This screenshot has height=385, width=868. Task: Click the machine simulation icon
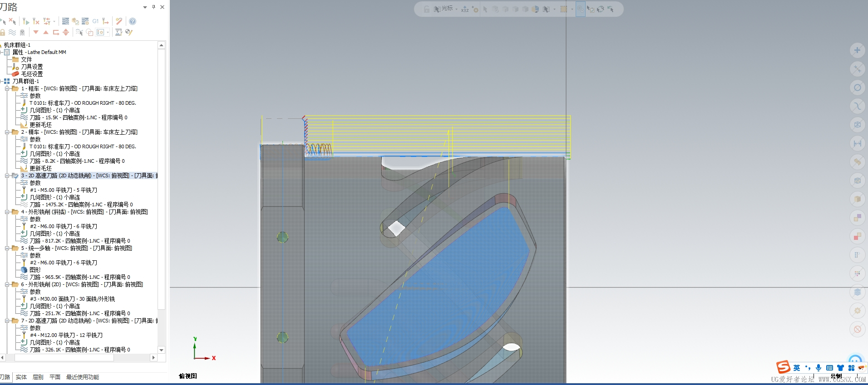pos(118,32)
